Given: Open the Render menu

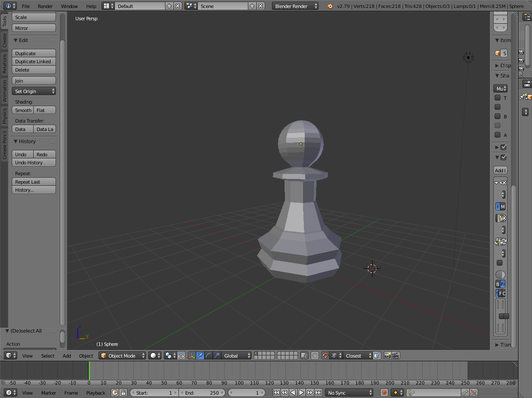Looking at the screenshot, I should point(45,6).
